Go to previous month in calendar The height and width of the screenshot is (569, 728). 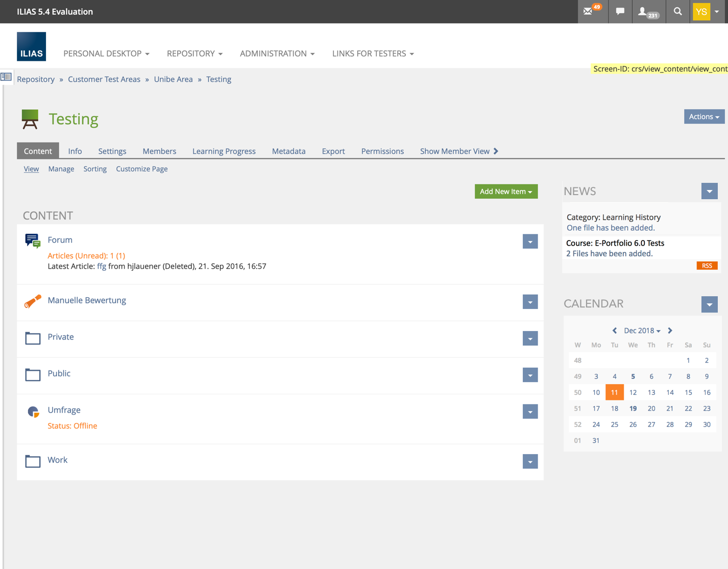pos(614,330)
